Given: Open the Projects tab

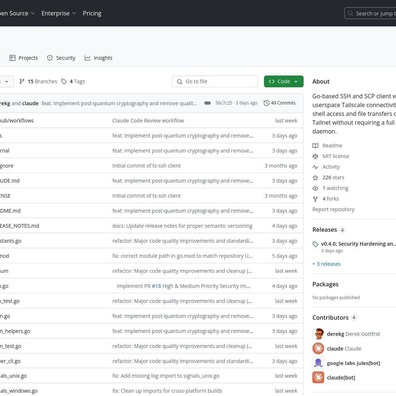Looking at the screenshot, I should click(x=23, y=58).
